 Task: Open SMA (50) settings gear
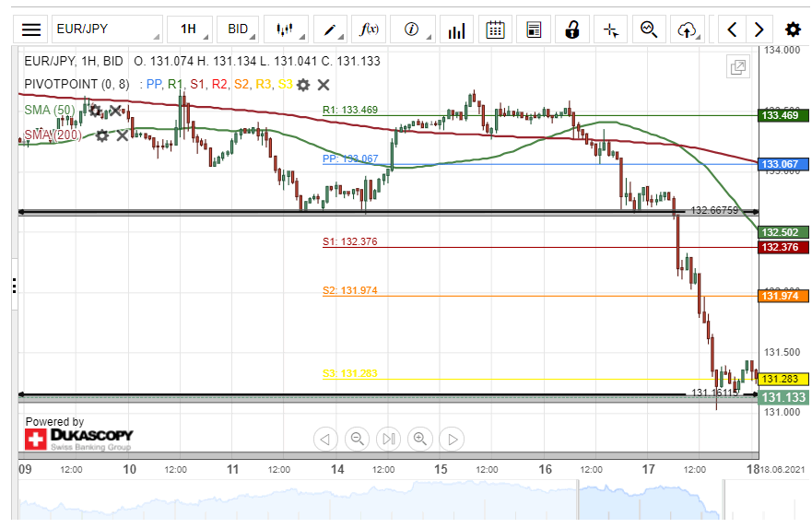tap(95, 111)
